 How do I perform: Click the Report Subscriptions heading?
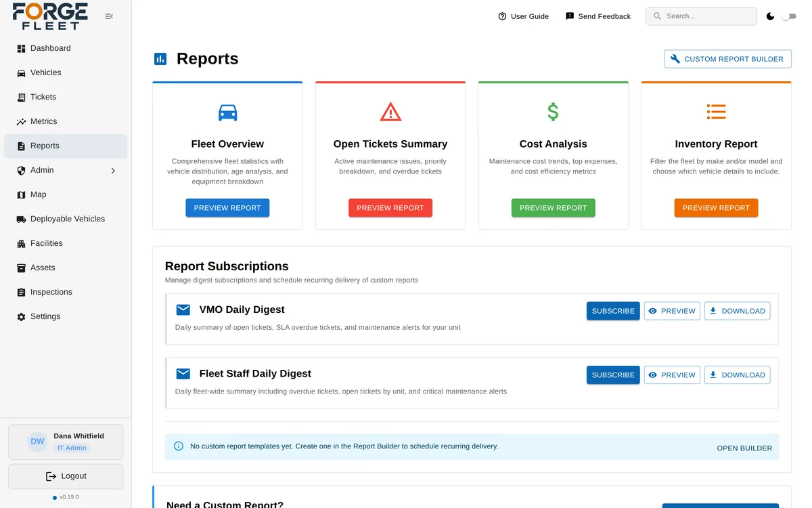(227, 266)
